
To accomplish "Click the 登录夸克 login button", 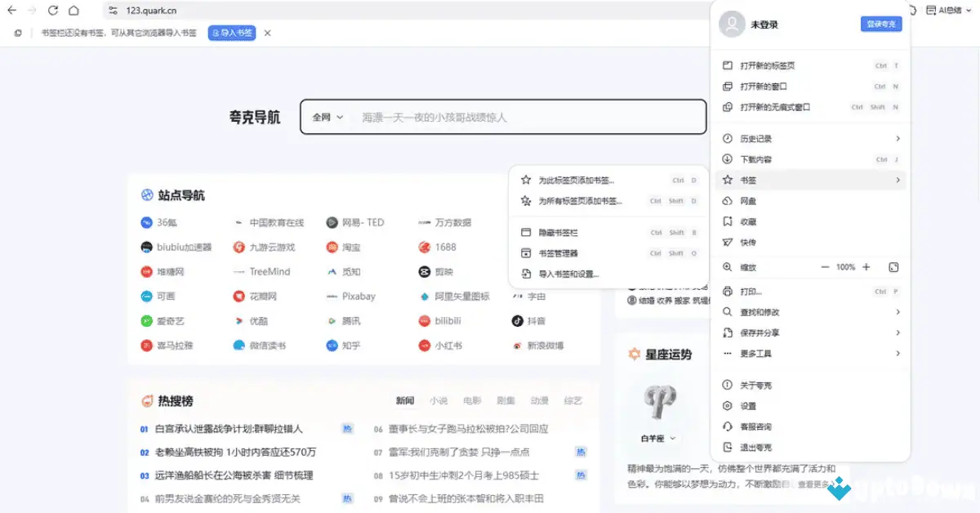I will 881,24.
